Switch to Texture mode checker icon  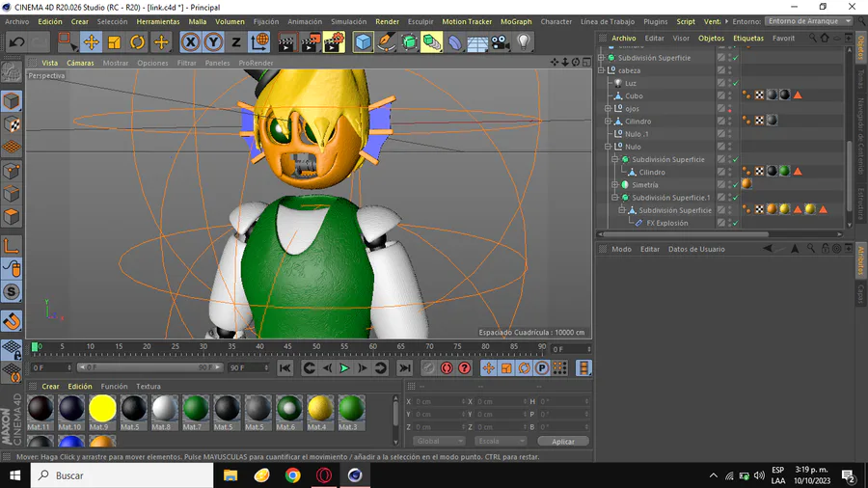pos(11,124)
